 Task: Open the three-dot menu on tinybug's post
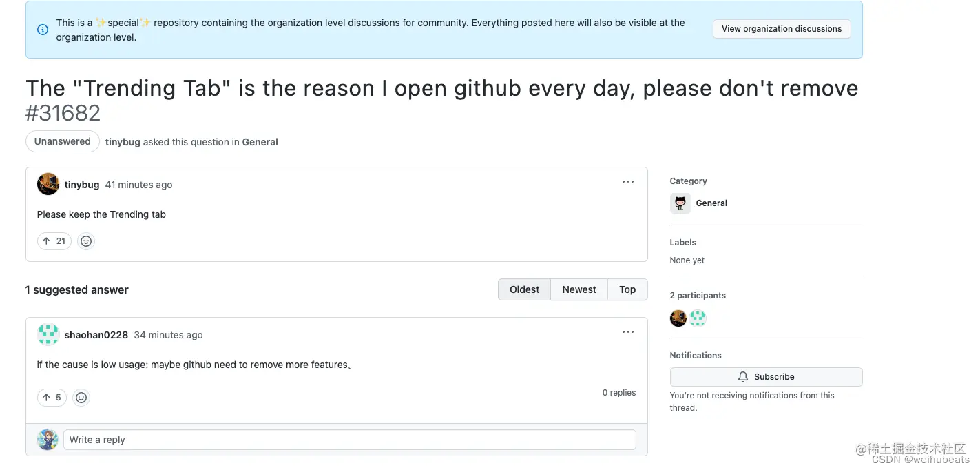tap(627, 182)
